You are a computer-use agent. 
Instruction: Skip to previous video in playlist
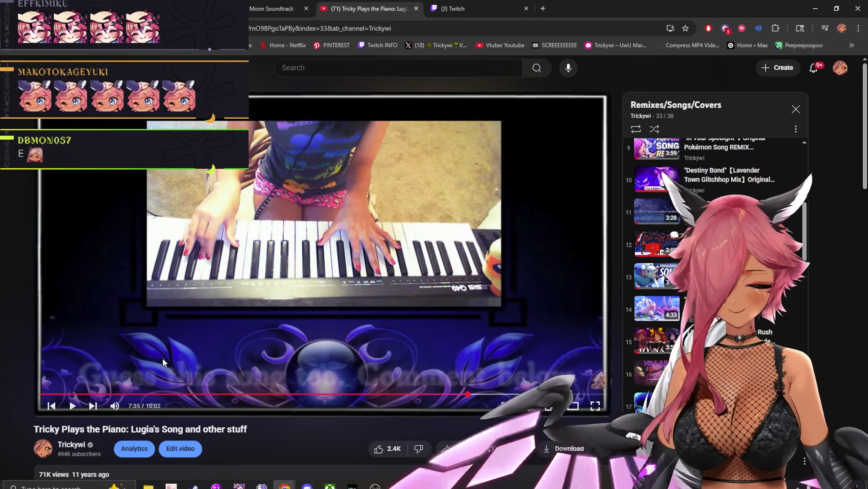[x=51, y=406]
